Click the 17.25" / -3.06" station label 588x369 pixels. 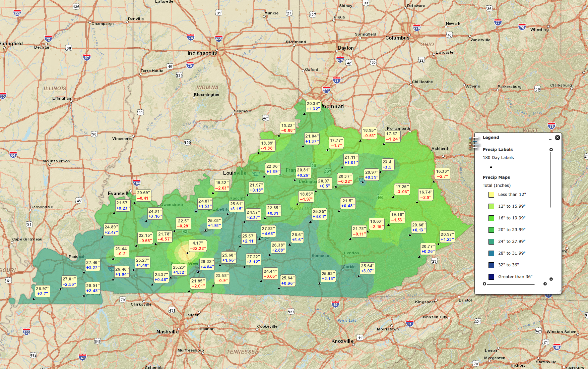[x=402, y=190]
